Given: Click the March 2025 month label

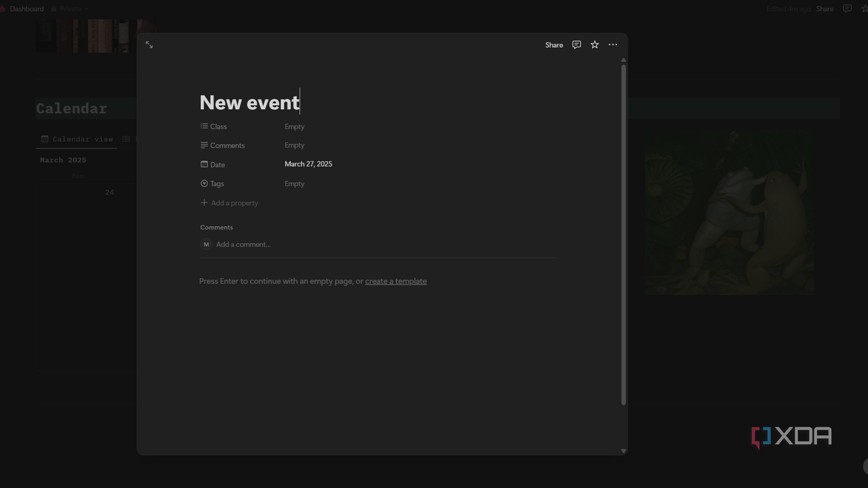Looking at the screenshot, I should [63, 160].
